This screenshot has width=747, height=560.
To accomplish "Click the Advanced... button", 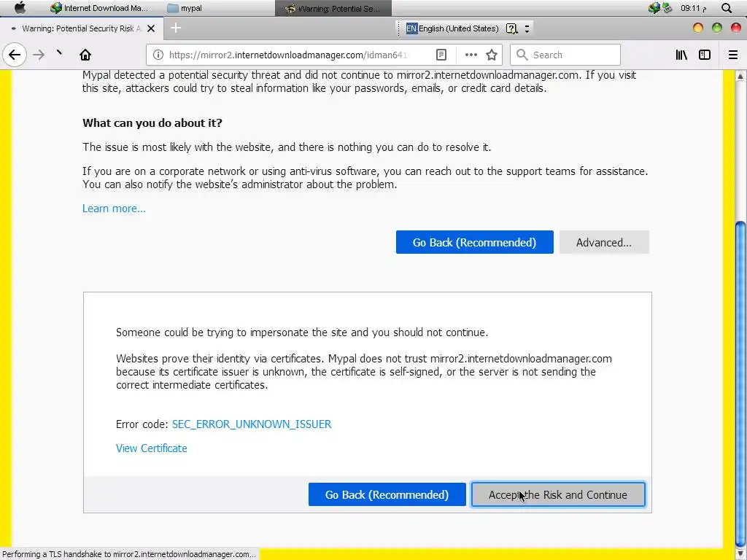I will [604, 242].
